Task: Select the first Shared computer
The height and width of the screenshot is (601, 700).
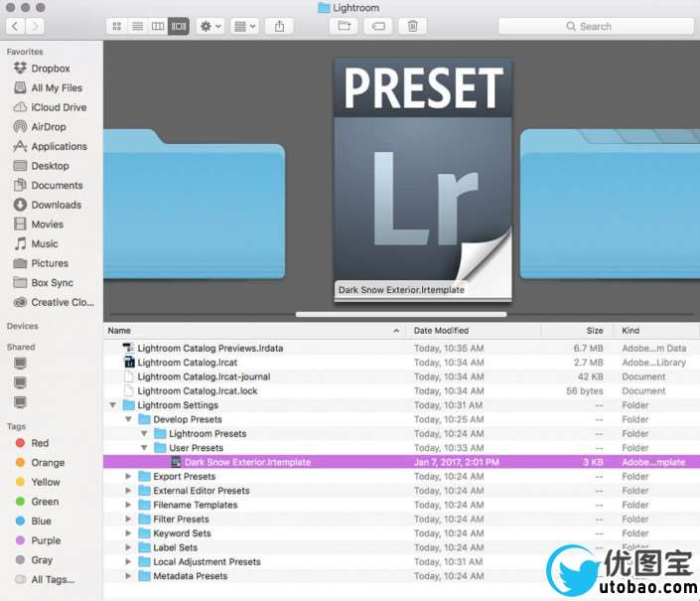Action: point(20,363)
